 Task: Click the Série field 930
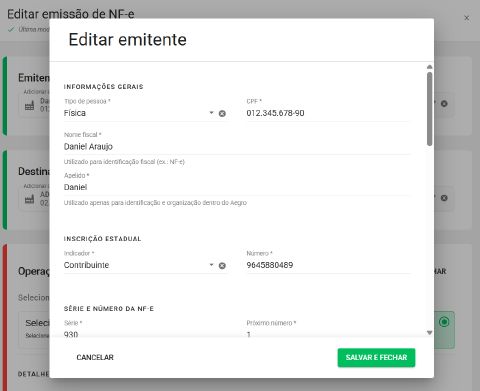pyautogui.click(x=146, y=334)
